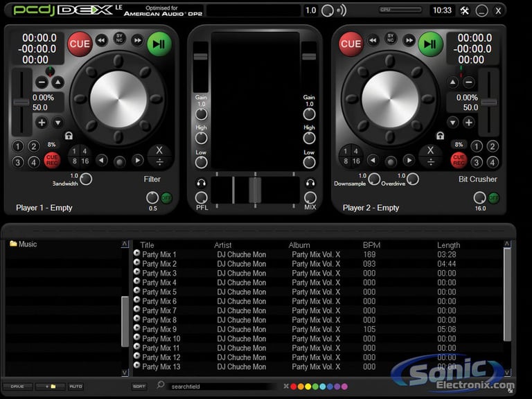Click Player 1 CUE REC button
Viewport: 532px width, 399px height.
pyautogui.click(x=52, y=160)
